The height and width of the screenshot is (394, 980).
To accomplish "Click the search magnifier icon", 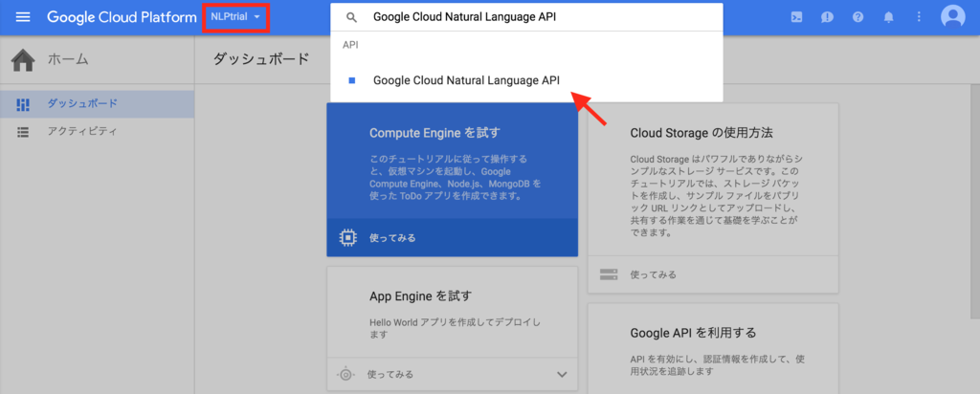I will coord(352,17).
